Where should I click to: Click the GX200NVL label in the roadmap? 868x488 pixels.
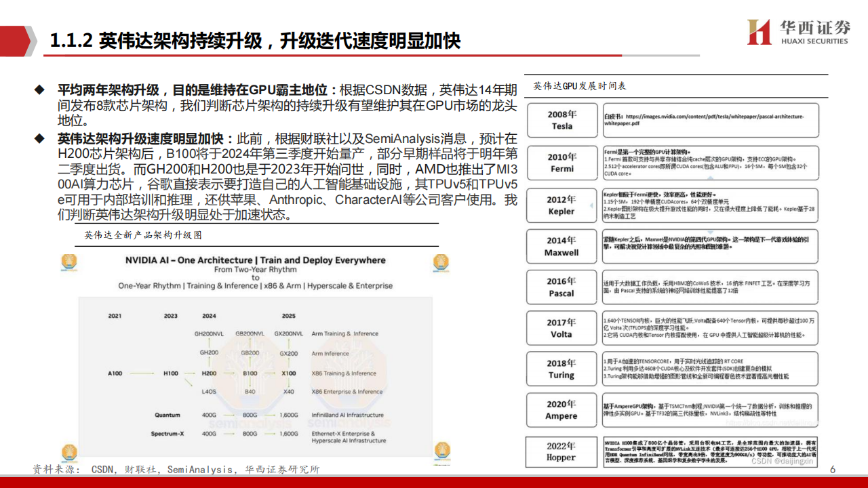point(289,333)
